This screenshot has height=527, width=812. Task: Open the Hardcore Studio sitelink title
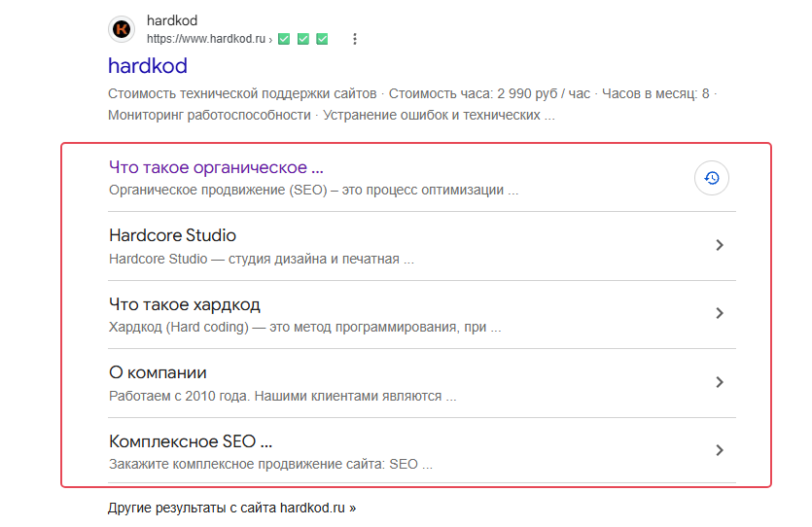pyautogui.click(x=172, y=235)
